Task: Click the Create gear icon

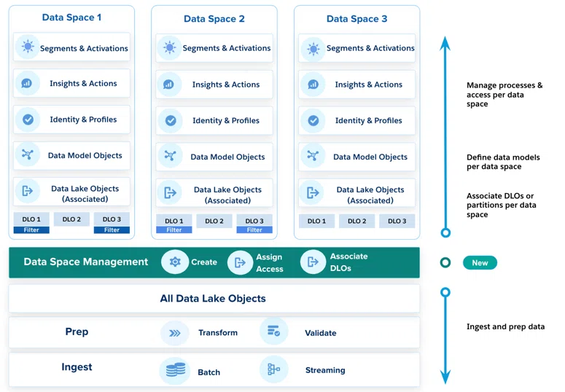Action: click(x=175, y=262)
